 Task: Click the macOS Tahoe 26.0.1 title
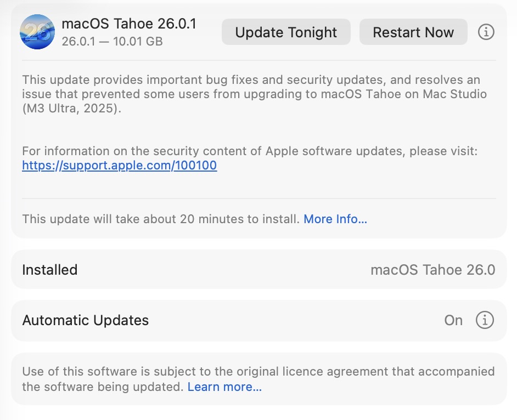[129, 24]
